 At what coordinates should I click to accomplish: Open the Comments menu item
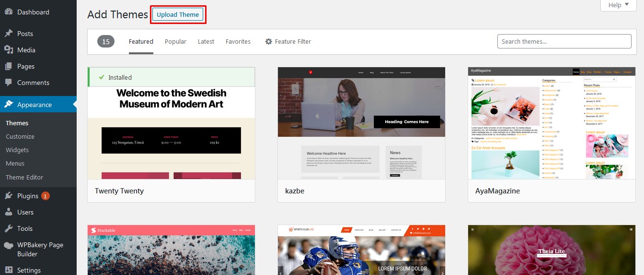pos(38,83)
